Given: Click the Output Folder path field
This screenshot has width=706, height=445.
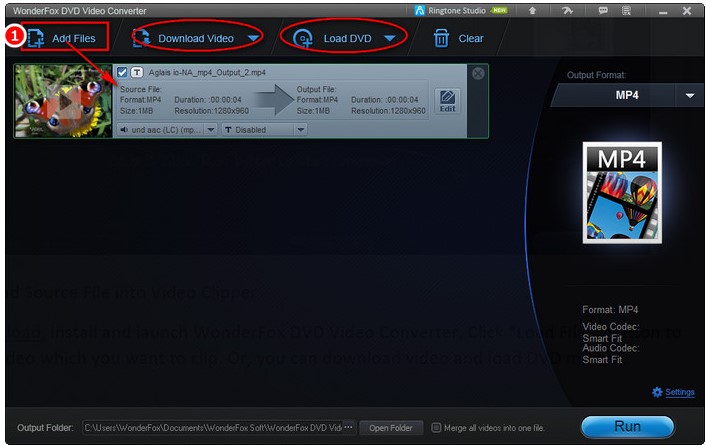Looking at the screenshot, I should tap(213, 427).
